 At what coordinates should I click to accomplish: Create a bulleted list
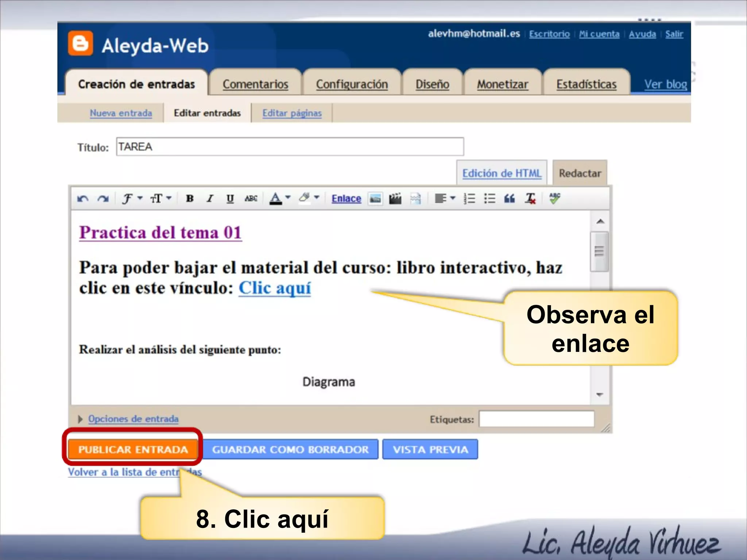489,199
